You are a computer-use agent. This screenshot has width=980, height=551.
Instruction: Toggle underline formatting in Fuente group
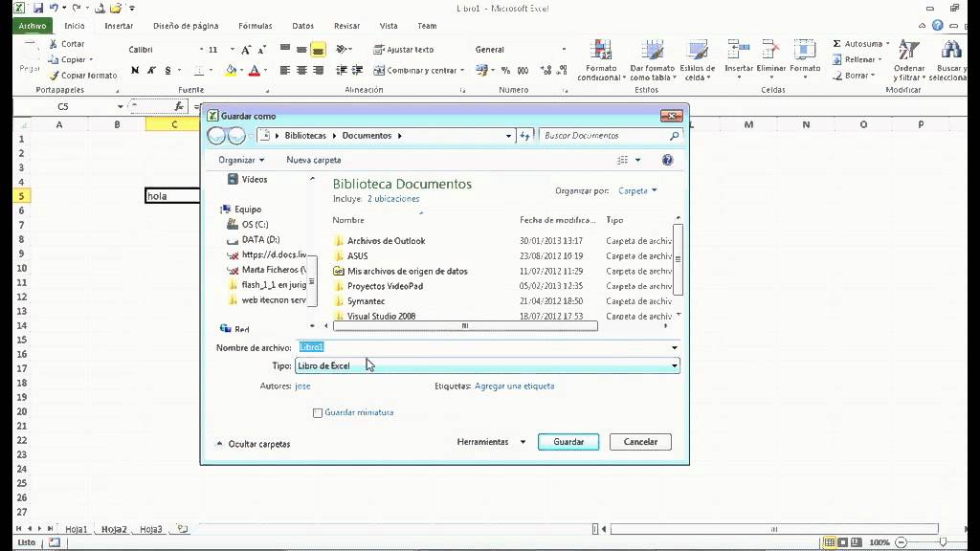(x=167, y=71)
